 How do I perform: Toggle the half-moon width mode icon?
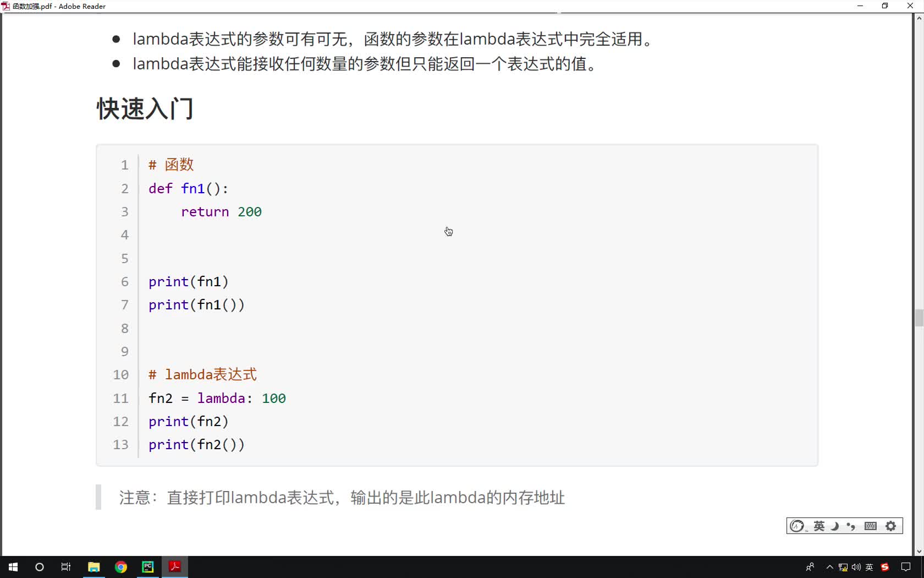click(835, 526)
